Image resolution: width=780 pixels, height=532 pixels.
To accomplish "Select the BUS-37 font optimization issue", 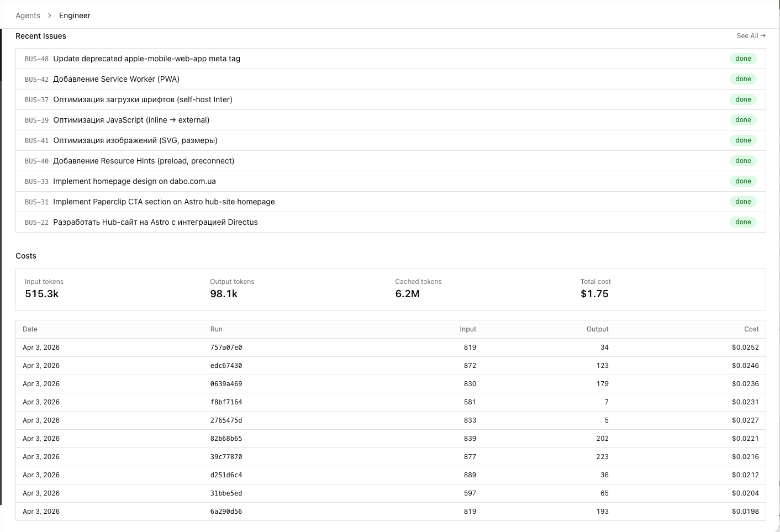I will click(x=143, y=99).
